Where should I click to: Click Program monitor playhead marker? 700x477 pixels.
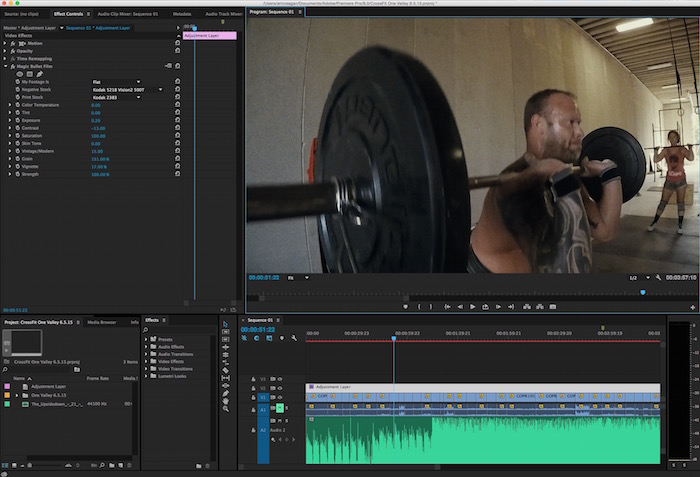pyautogui.click(x=643, y=293)
